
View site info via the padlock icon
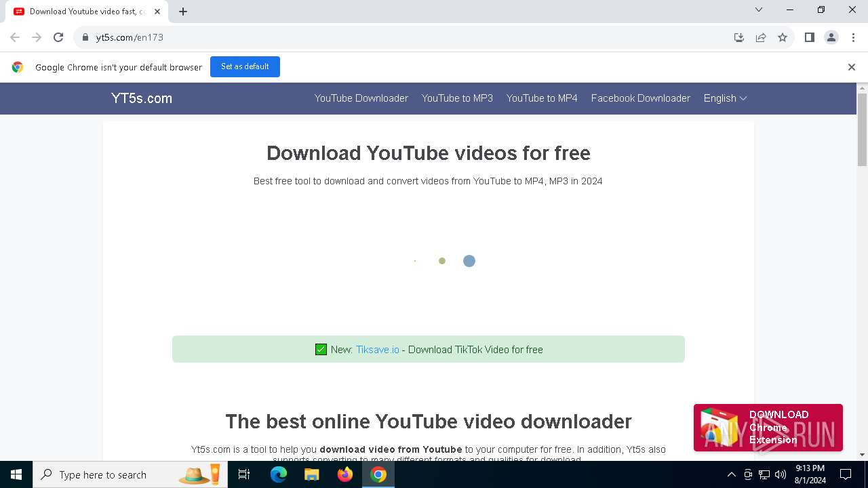point(85,37)
